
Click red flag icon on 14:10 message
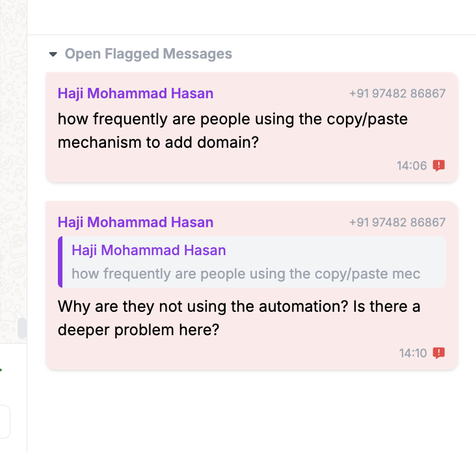(439, 353)
